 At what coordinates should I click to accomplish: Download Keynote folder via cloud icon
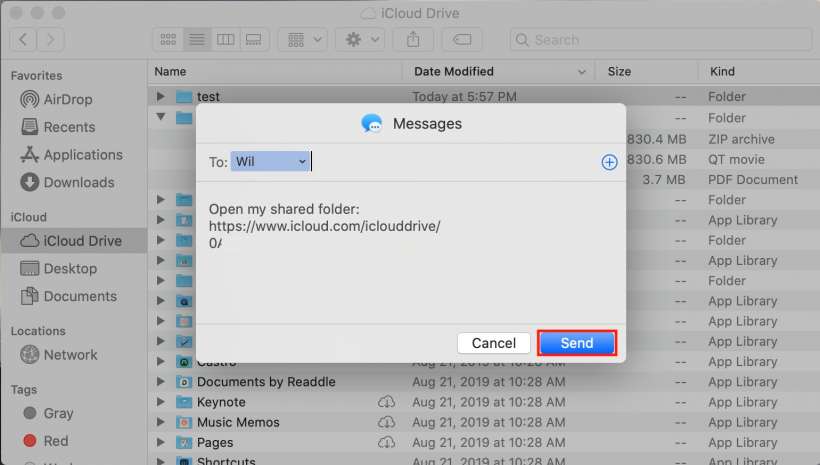pyautogui.click(x=386, y=402)
